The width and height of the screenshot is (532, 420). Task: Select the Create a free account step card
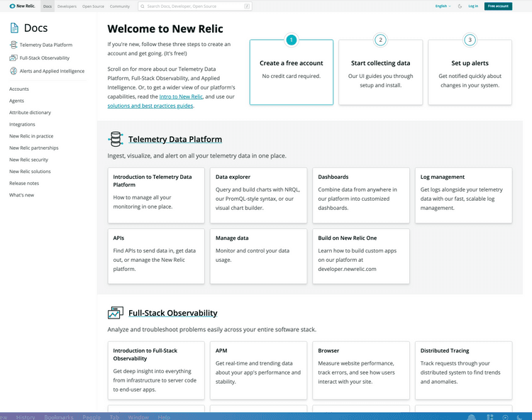tap(291, 72)
